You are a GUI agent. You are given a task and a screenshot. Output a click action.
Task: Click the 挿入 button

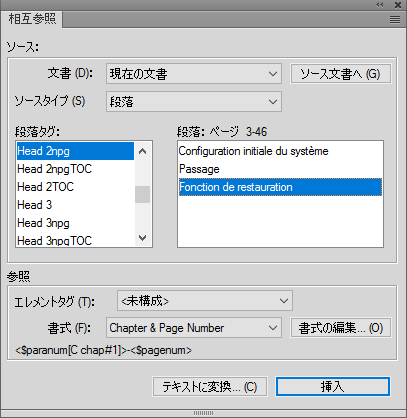tap(333, 387)
